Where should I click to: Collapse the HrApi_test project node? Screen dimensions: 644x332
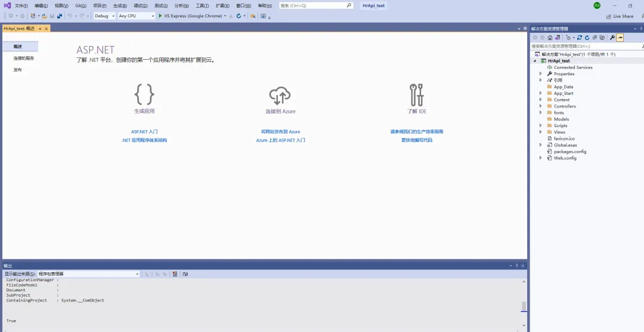535,61
